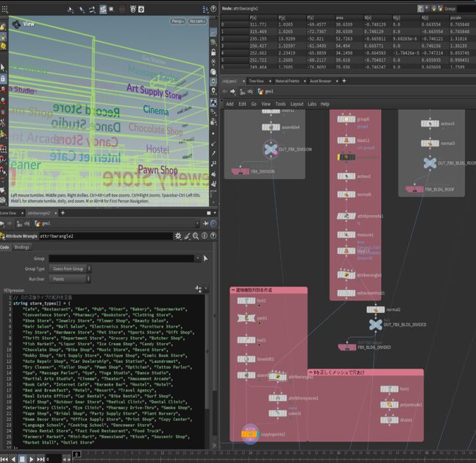Viewport: 476px width, 463px height.
Task: Jump to obj level in parameter path bar
Action: point(23,224)
